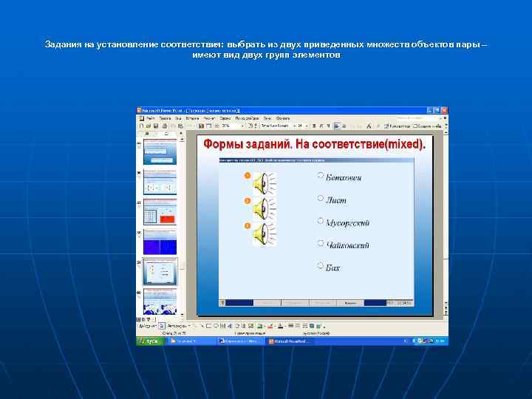The height and width of the screenshot is (399, 532).
Task: Click speaker icon number 3 on slide
Action: click(265, 234)
